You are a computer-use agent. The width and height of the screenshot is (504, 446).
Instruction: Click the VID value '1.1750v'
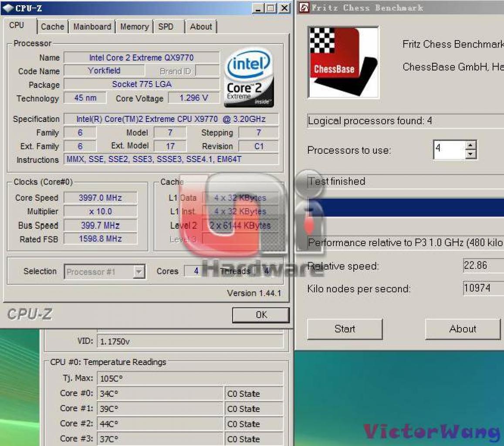[190, 341]
